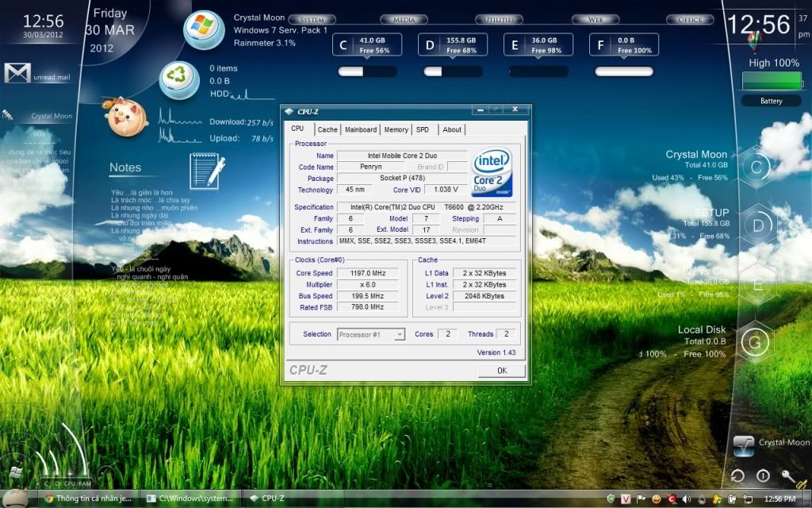
Task: Open the G drive hexagon icon
Action: (755, 342)
